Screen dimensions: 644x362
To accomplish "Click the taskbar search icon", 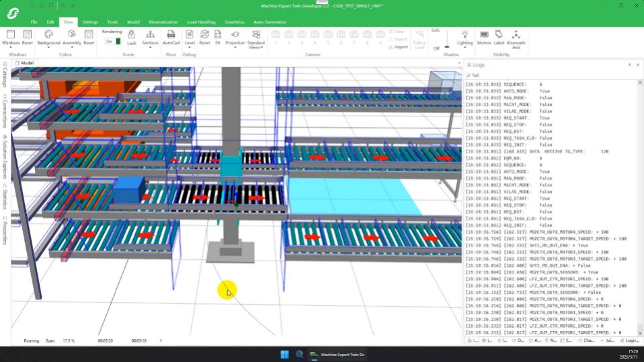I will (299, 354).
